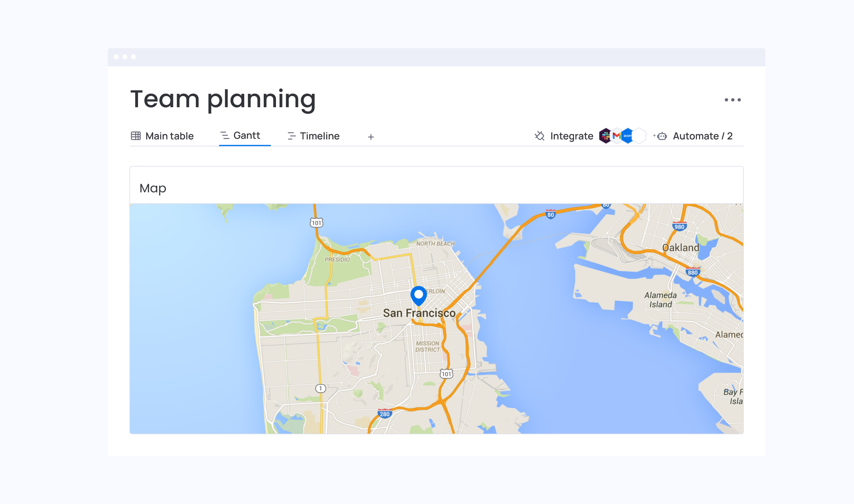This screenshot has height=504, width=854.
Task: Click the Timeline view icon
Action: tap(291, 136)
